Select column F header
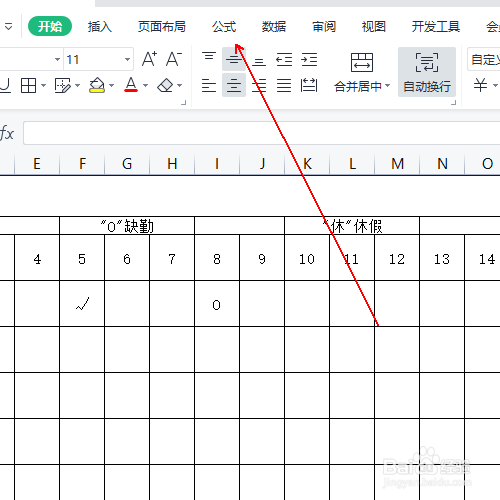 (82, 164)
